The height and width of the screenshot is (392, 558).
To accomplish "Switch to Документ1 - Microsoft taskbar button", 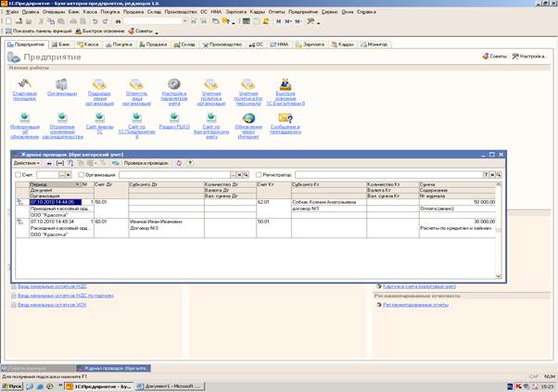I will pos(170,386).
